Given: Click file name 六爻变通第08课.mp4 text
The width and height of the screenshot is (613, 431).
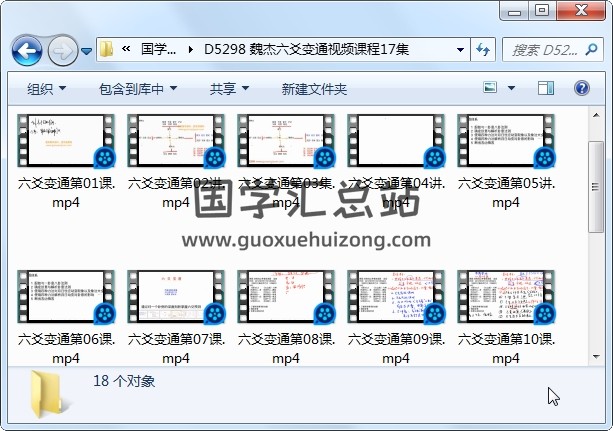Looking at the screenshot, I should click(x=286, y=348).
